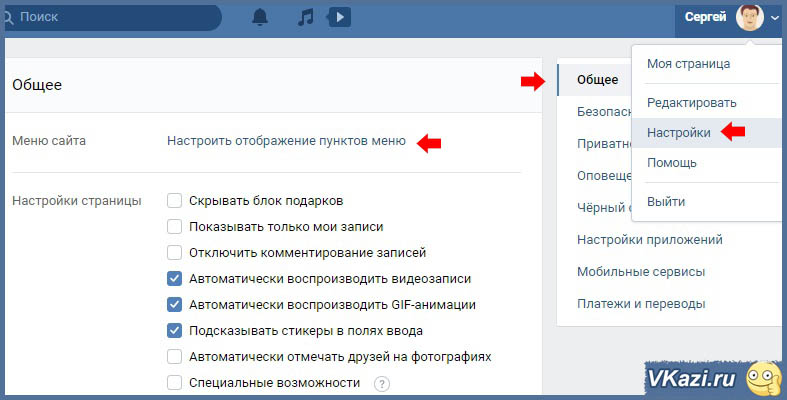Open the Общее settings tab

pos(595,80)
